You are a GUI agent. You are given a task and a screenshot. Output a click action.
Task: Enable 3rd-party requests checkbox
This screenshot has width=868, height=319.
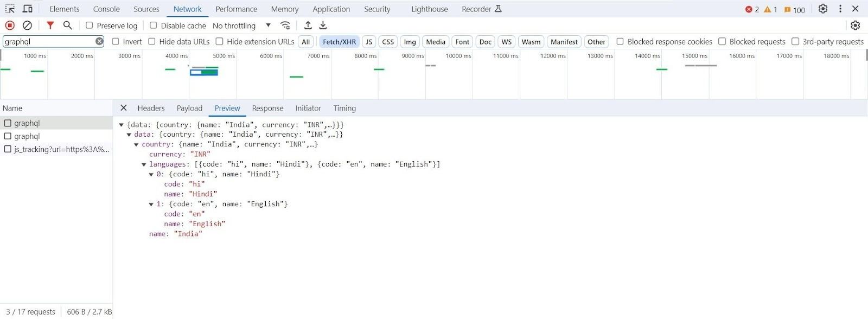click(x=795, y=41)
